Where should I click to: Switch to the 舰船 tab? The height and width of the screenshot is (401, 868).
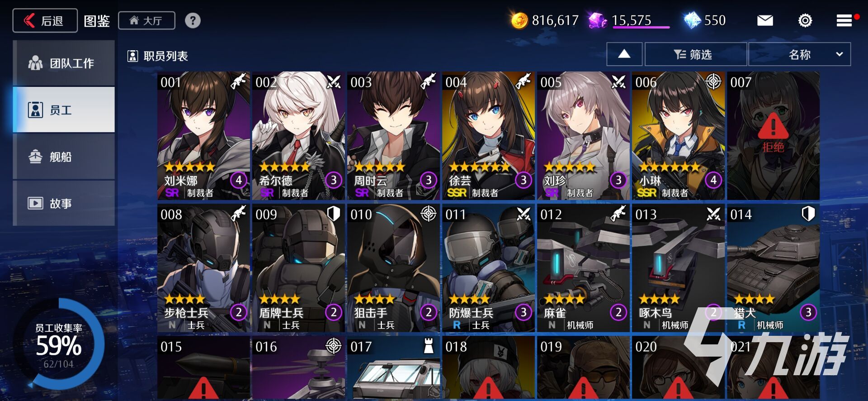pos(64,157)
